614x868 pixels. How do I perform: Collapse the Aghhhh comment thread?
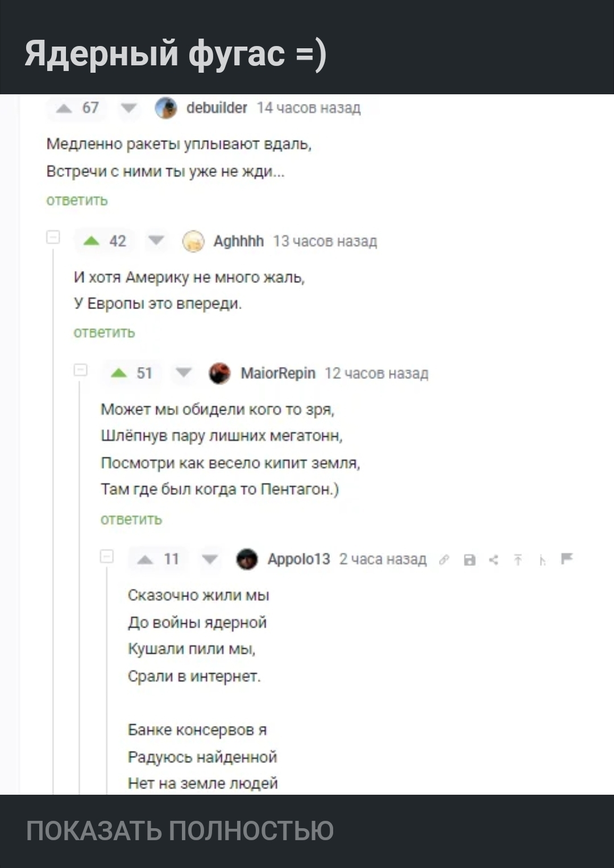click(x=53, y=237)
